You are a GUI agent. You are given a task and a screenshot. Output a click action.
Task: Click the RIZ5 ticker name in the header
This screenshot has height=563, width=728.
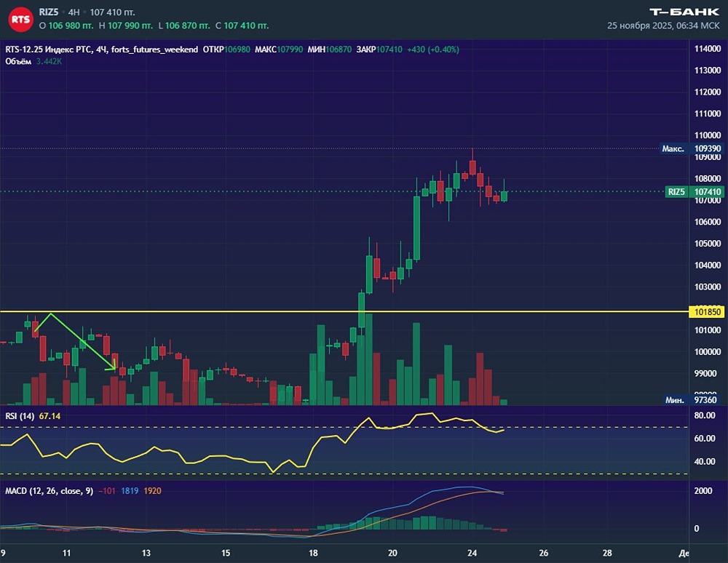pos(49,12)
